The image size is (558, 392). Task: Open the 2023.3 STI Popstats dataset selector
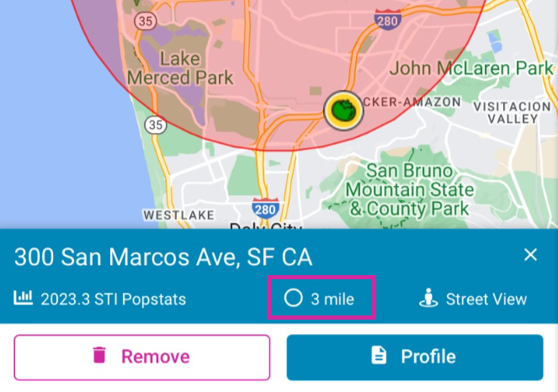[x=113, y=299]
